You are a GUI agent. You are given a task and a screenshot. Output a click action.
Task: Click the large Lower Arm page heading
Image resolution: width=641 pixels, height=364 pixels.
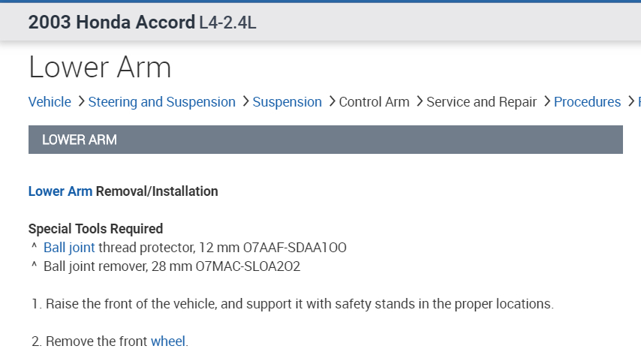click(100, 68)
